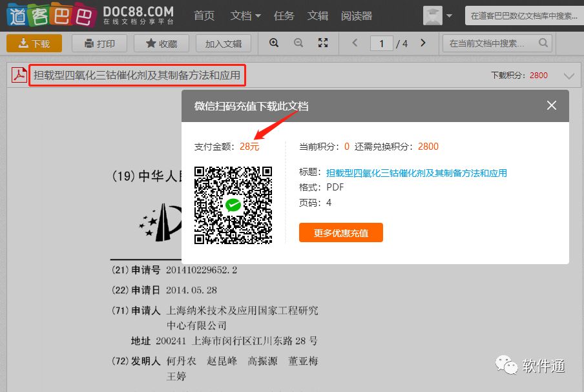
Task: Click inventor name 王婷
Action: coord(176,377)
